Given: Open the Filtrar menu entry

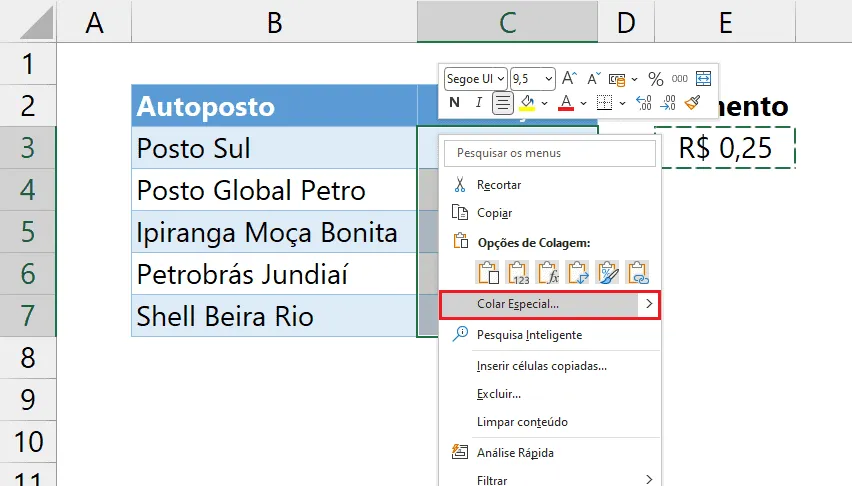Looking at the screenshot, I should (550, 480).
